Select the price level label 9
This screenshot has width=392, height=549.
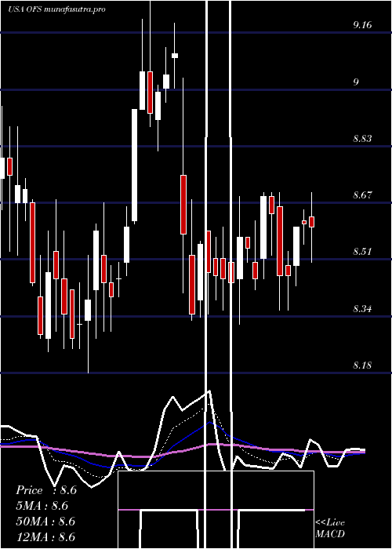tap(356, 82)
